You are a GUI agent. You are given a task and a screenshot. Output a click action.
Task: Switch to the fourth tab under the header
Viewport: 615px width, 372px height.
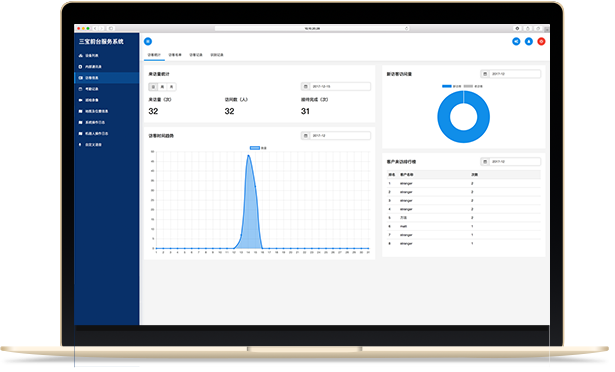tap(217, 55)
